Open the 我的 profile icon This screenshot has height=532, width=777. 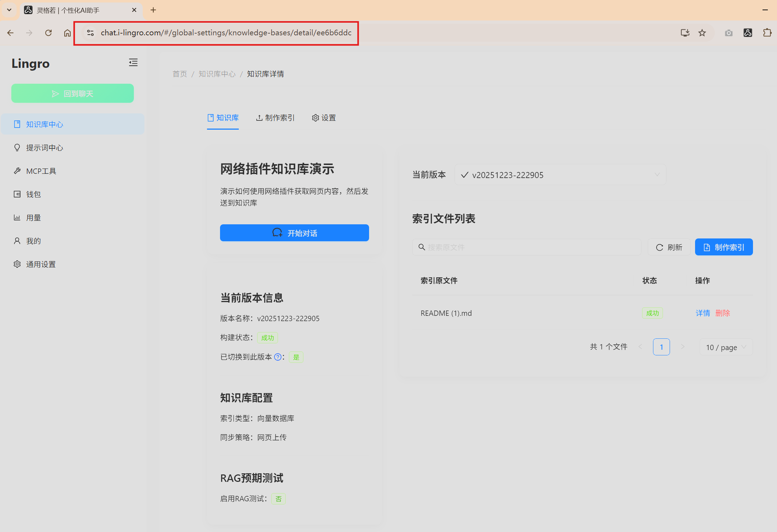[17, 241]
